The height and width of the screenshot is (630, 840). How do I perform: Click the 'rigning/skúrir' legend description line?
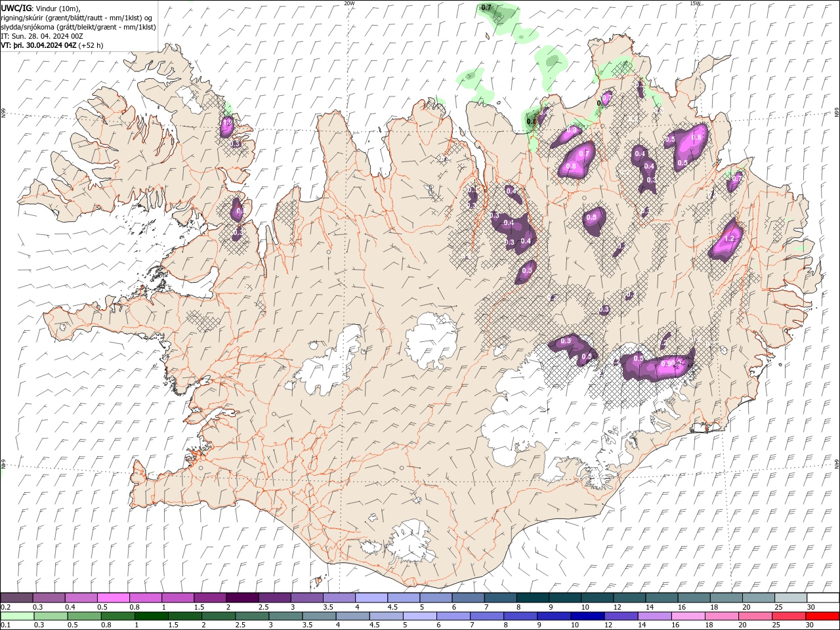click(77, 18)
